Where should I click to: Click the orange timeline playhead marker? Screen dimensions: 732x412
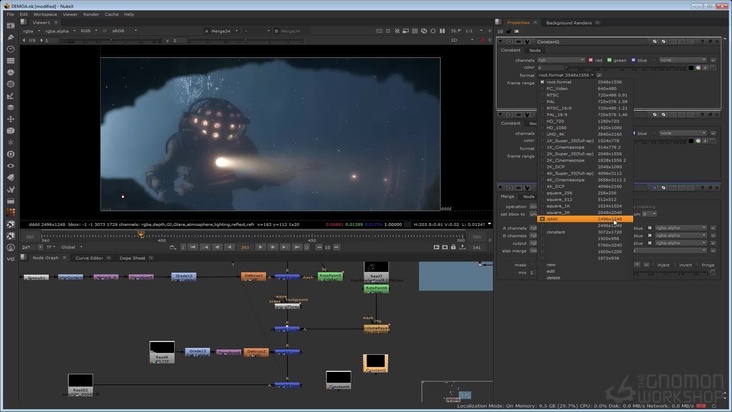click(141, 234)
